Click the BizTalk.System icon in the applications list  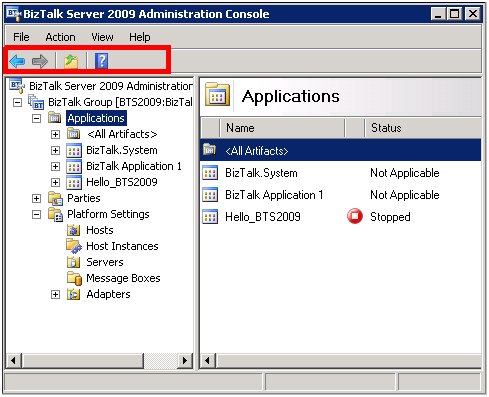[x=210, y=173]
